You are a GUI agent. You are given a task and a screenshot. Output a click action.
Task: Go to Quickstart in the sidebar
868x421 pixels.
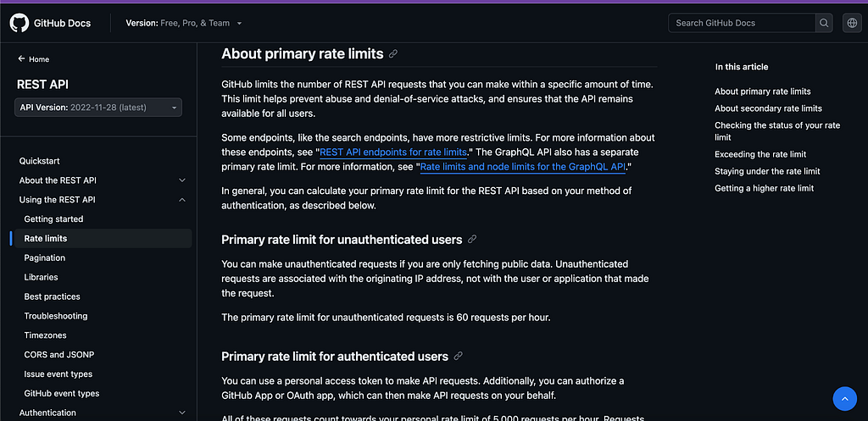pos(39,161)
